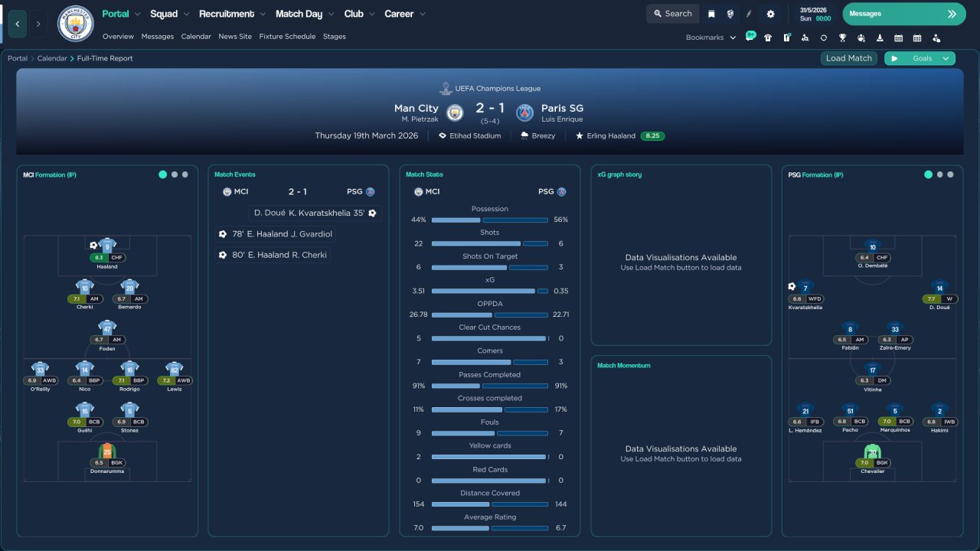Select the first view dot in PSG Formation panel

click(x=928, y=174)
